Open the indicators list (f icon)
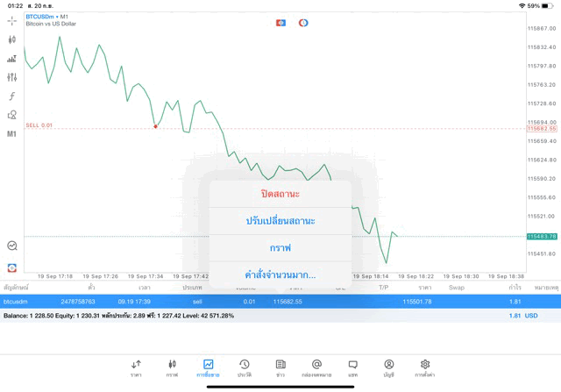 pyautogui.click(x=12, y=96)
